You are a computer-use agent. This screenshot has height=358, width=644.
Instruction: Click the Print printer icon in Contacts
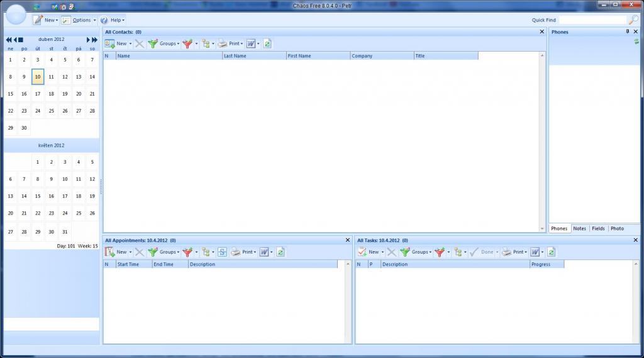pos(222,43)
